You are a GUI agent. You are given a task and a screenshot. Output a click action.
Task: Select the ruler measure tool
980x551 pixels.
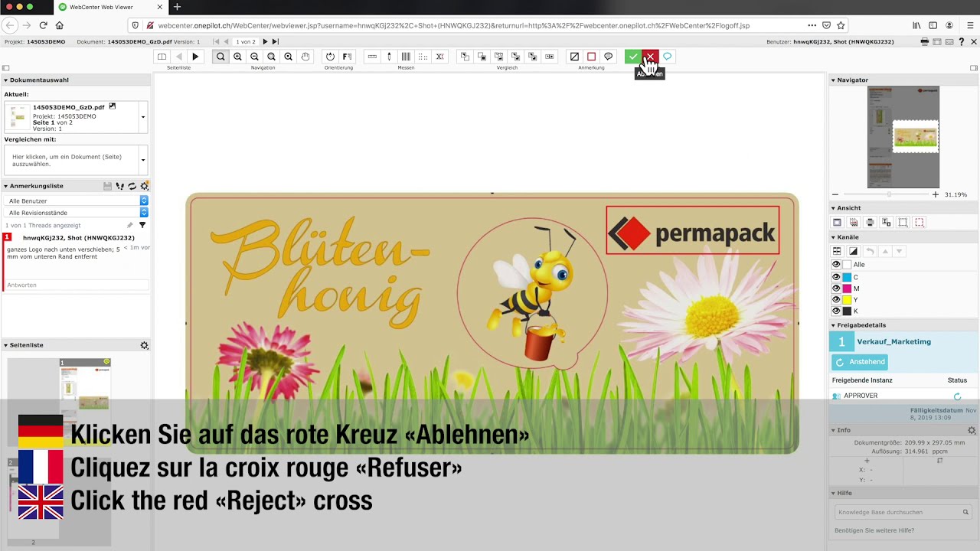[x=372, y=57]
